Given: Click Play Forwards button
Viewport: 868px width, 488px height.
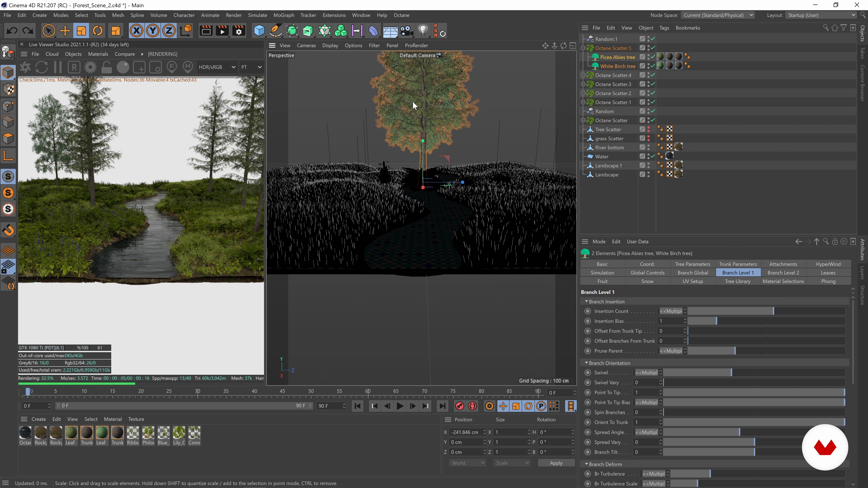Looking at the screenshot, I should 400,406.
